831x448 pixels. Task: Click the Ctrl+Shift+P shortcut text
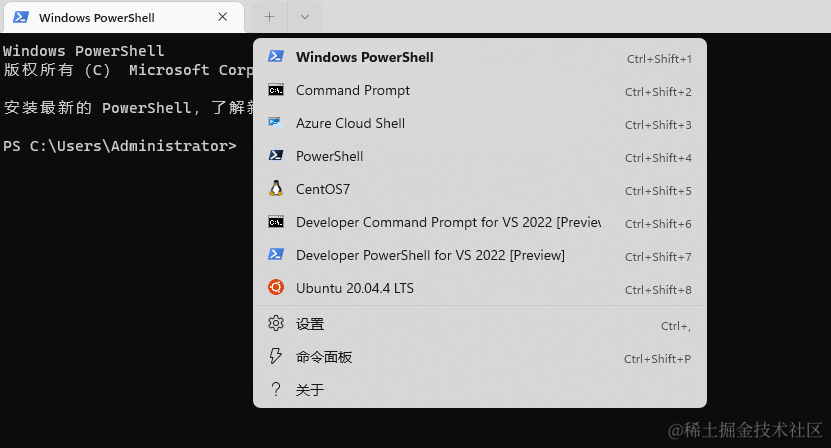pos(657,359)
